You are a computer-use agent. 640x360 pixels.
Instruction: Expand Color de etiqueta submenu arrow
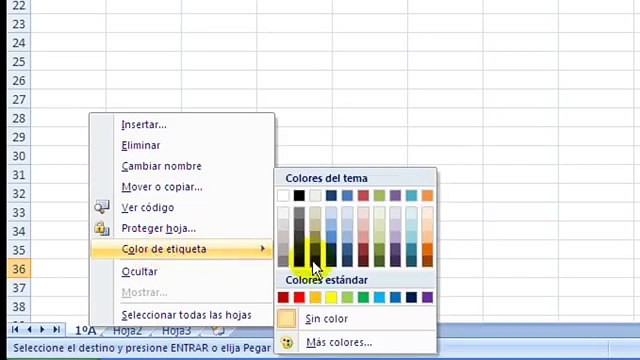[262, 249]
